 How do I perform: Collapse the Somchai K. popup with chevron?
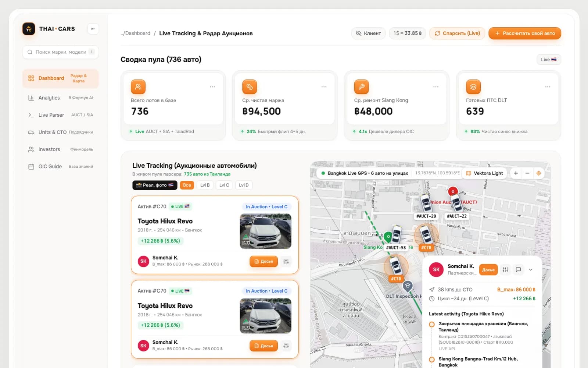531,270
